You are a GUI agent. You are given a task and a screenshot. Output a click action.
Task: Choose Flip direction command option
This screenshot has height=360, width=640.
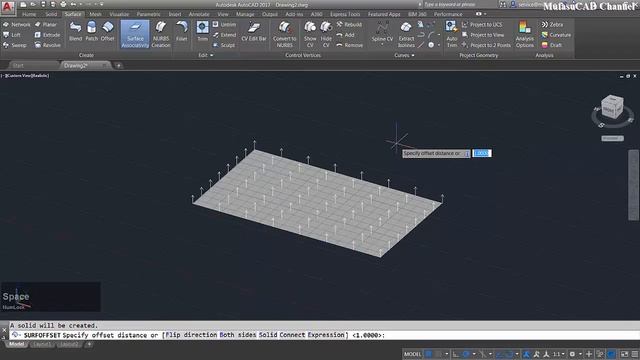tap(191, 335)
